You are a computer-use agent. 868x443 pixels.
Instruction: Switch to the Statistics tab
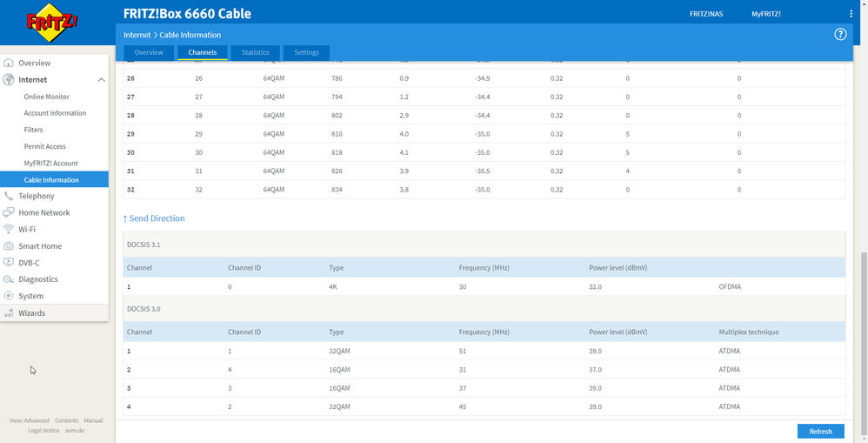[x=255, y=52]
